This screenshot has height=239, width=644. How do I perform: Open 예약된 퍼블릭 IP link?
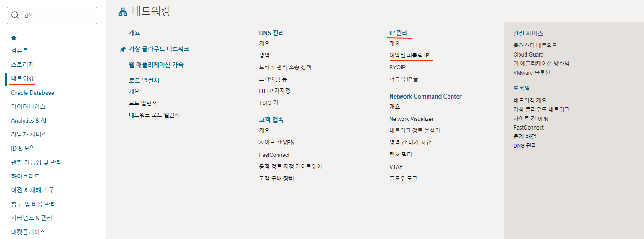coord(409,55)
